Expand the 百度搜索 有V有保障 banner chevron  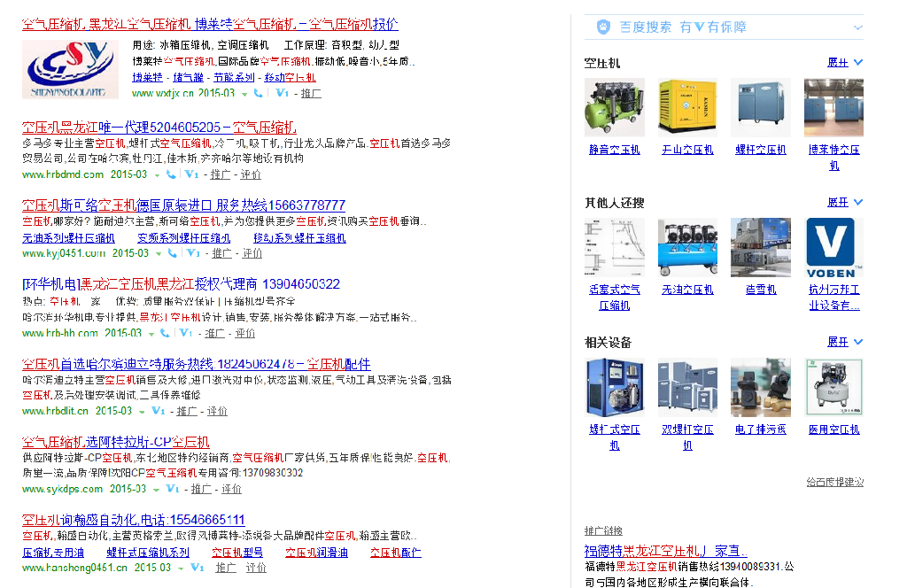[x=857, y=27]
